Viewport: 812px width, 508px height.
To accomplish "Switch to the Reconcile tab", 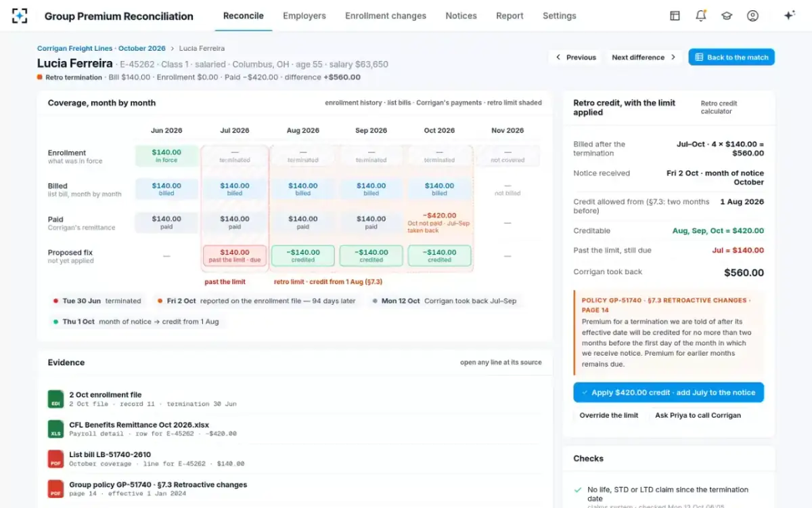I will point(243,16).
